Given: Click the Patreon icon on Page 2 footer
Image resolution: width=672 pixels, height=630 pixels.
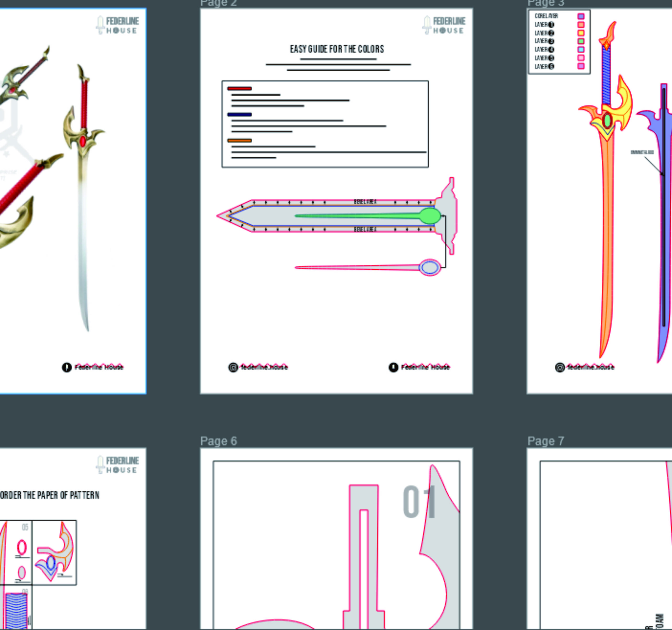Looking at the screenshot, I should tap(393, 367).
